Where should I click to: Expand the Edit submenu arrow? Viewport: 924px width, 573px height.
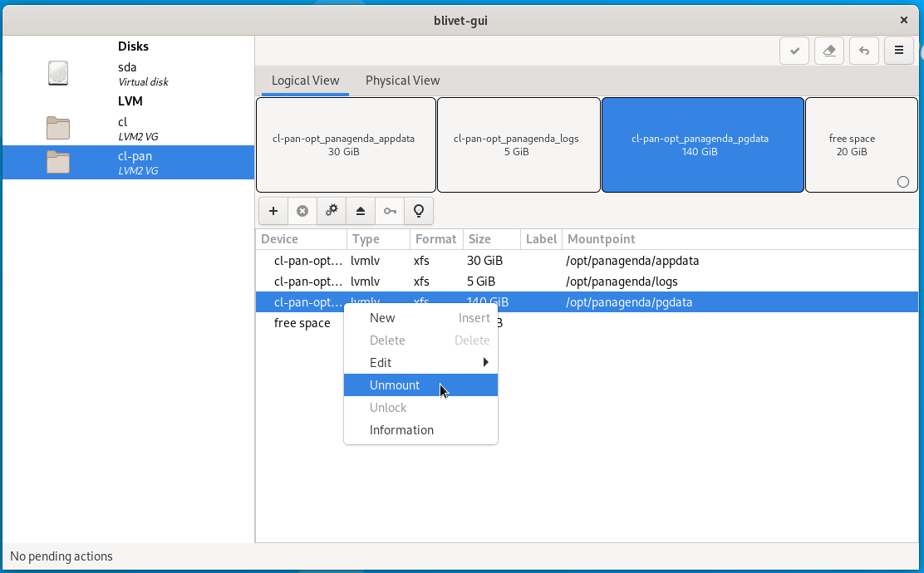pyautogui.click(x=485, y=363)
